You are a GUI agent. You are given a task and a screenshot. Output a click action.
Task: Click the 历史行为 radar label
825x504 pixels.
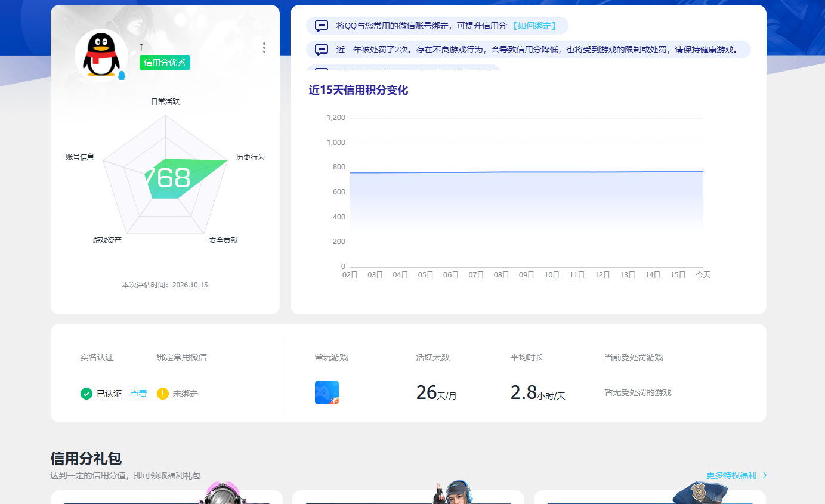point(251,157)
